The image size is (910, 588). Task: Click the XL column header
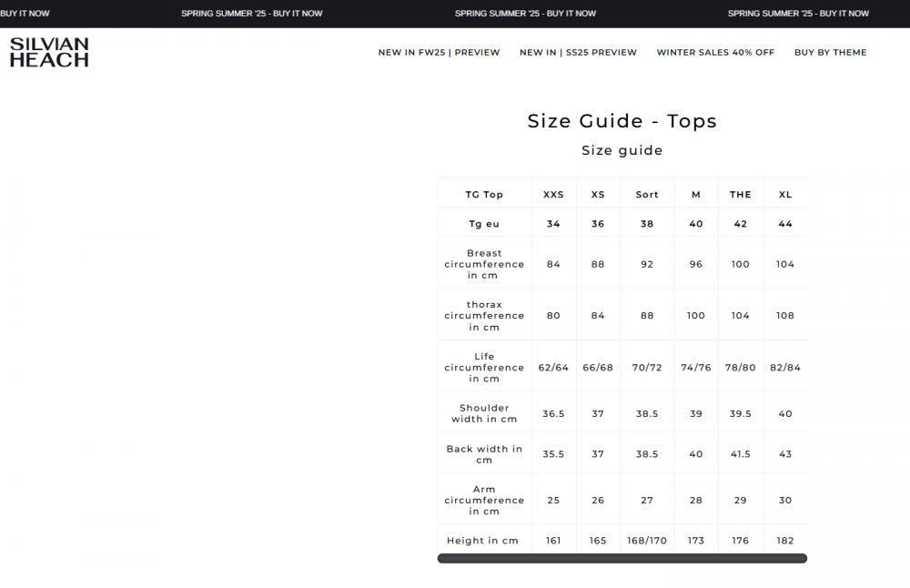tap(785, 195)
